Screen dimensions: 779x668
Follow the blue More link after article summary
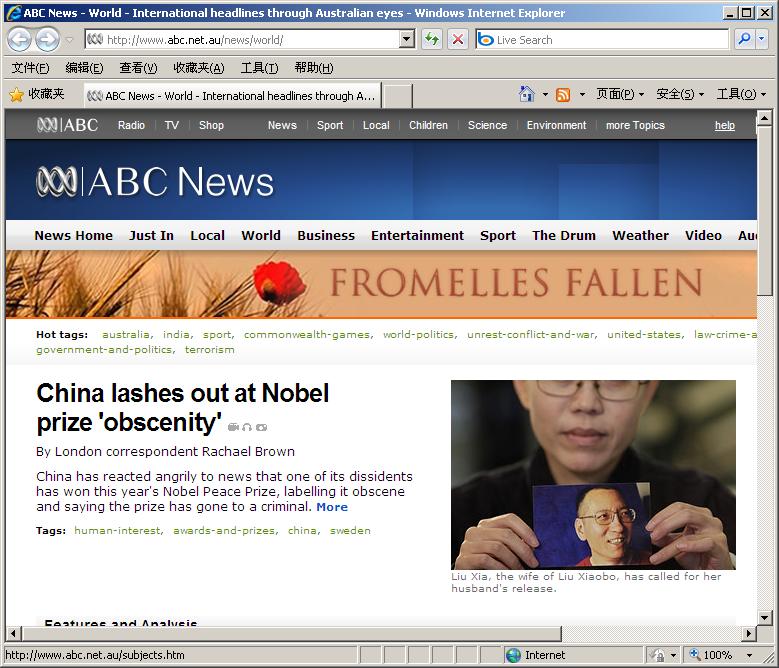point(332,507)
